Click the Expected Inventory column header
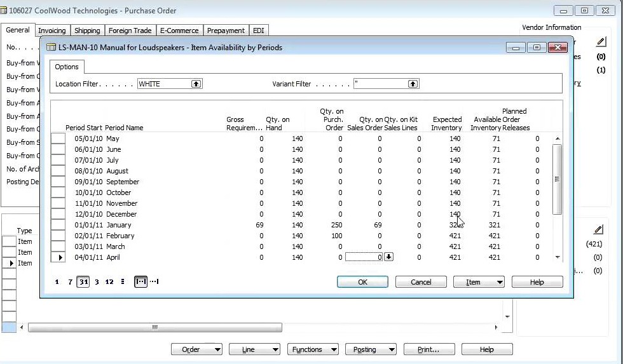 coord(446,123)
